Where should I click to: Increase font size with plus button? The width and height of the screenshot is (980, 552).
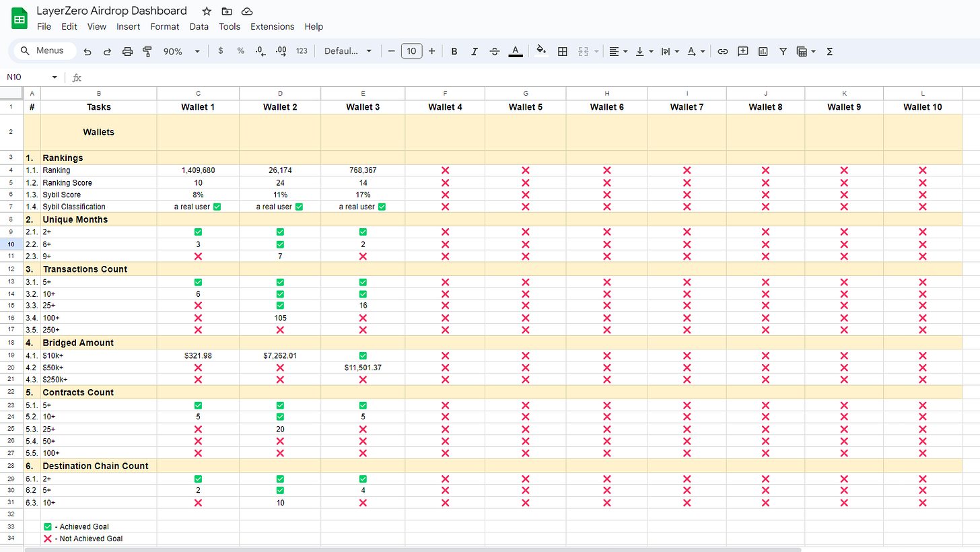point(431,51)
